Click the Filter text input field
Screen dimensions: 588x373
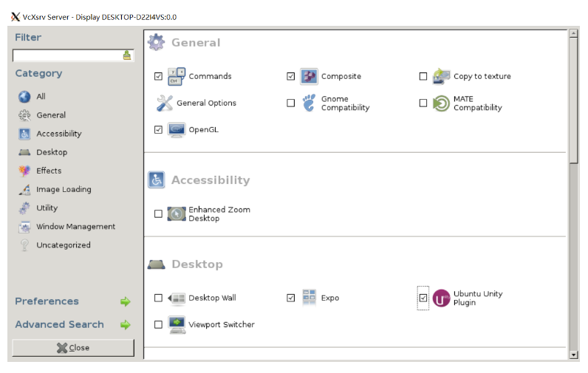click(73, 55)
